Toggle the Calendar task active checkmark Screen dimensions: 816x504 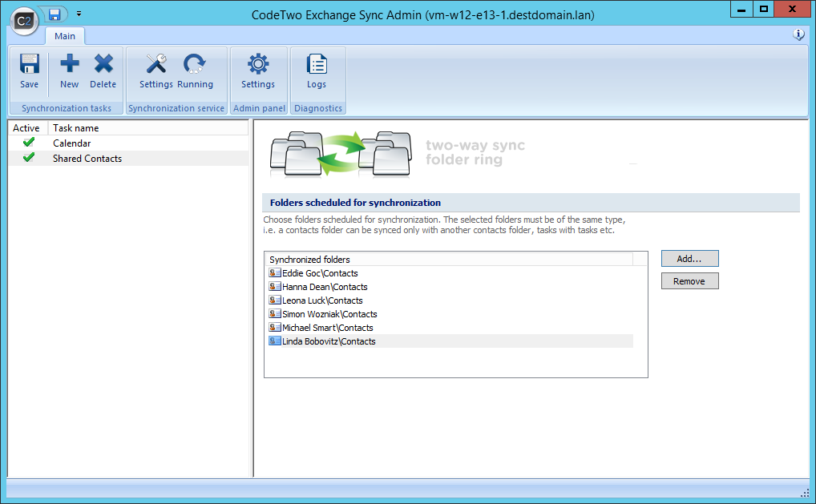pyautogui.click(x=29, y=142)
